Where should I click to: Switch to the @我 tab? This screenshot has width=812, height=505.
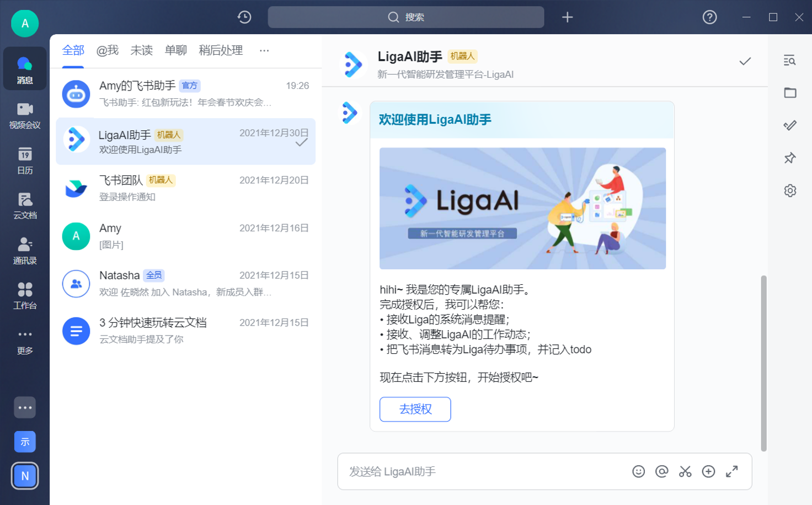click(109, 50)
